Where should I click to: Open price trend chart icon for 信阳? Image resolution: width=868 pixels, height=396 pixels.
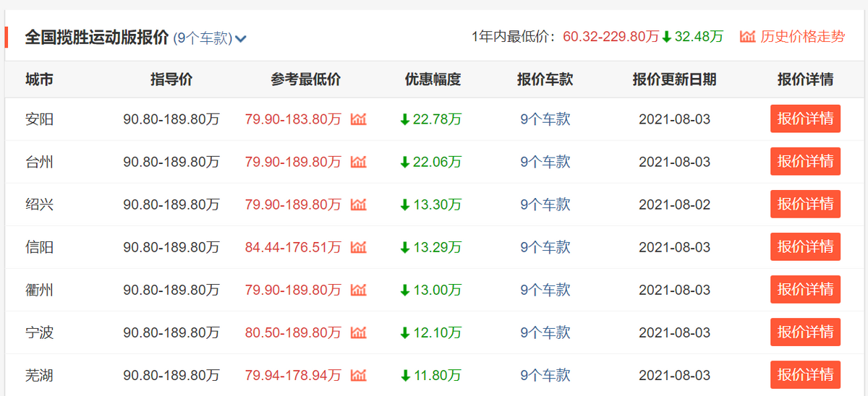tap(359, 247)
